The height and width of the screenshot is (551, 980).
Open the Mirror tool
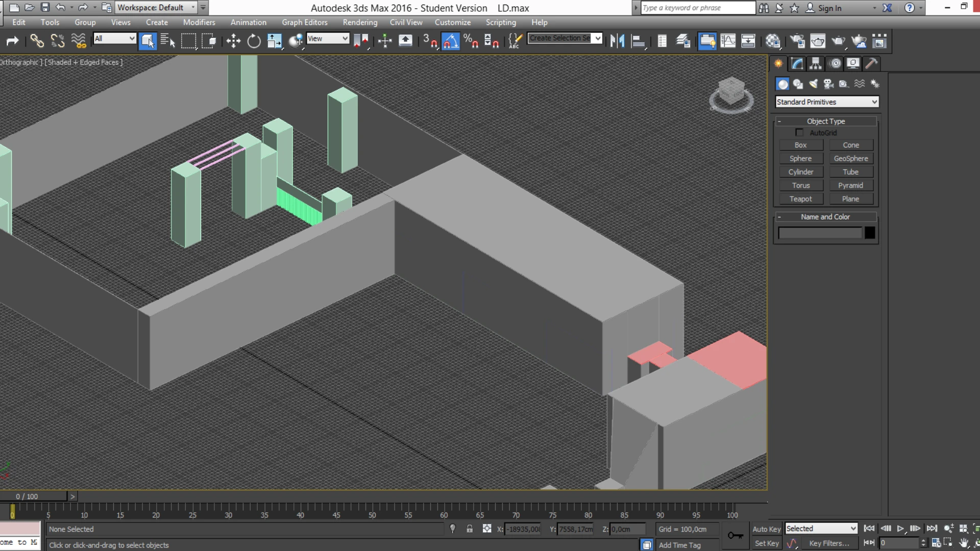pyautogui.click(x=618, y=41)
